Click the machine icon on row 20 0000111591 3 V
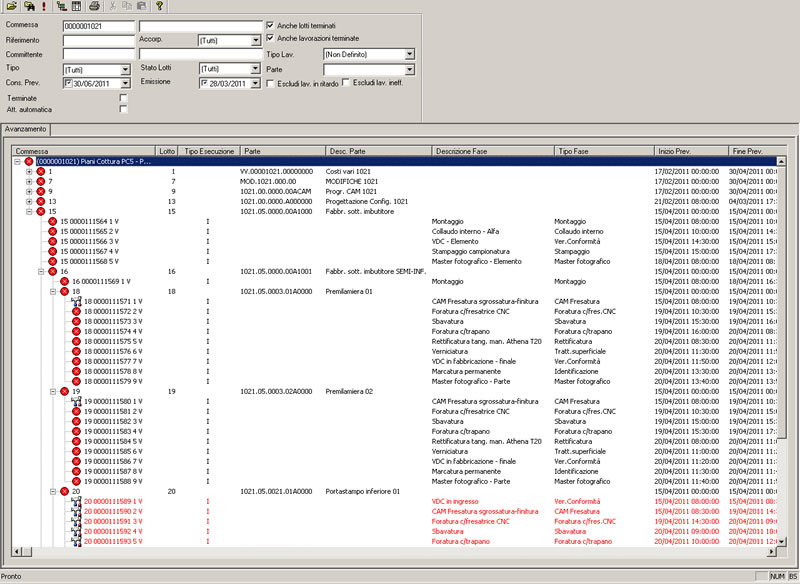The image size is (800, 584). click(76, 521)
